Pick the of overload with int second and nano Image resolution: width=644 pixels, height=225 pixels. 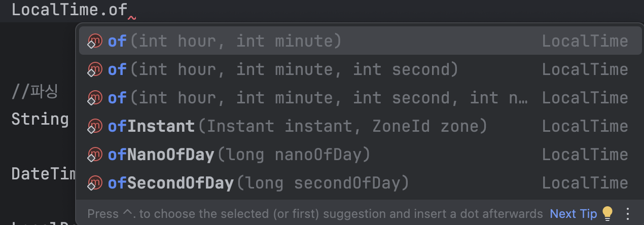[x=317, y=98]
